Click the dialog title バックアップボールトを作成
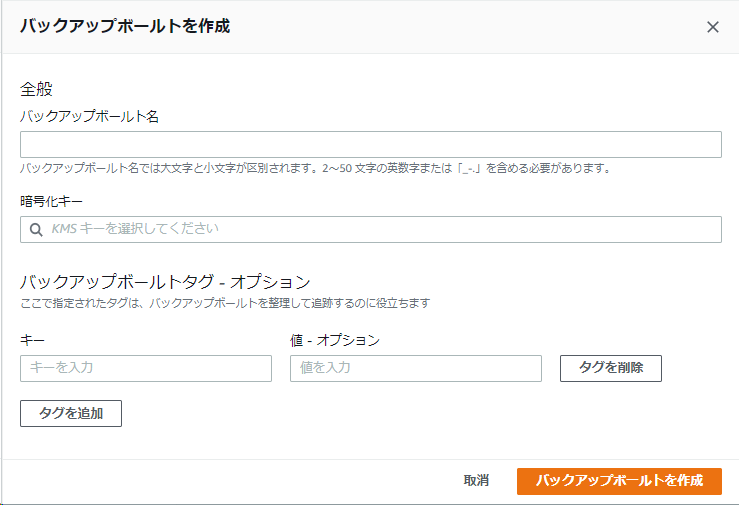This screenshot has height=505, width=739. click(x=125, y=26)
